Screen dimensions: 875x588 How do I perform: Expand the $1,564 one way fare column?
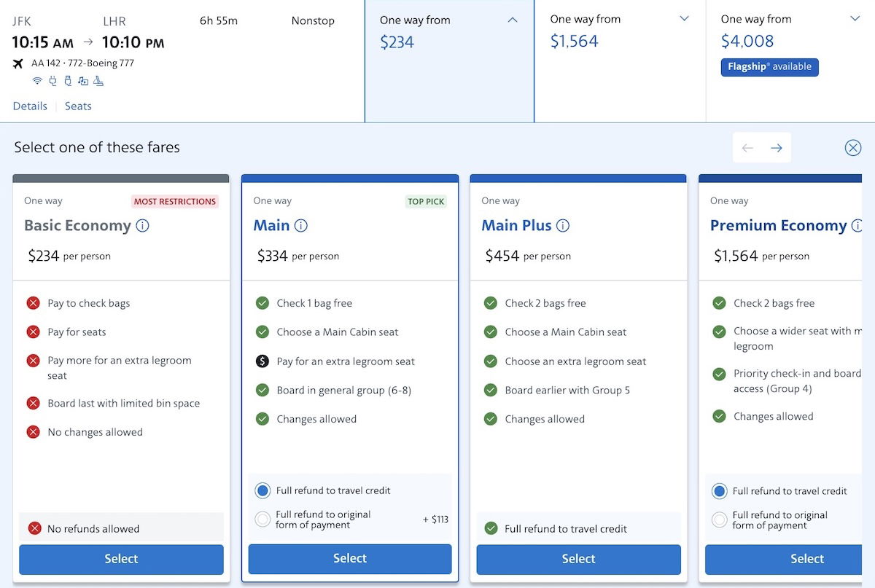point(684,19)
